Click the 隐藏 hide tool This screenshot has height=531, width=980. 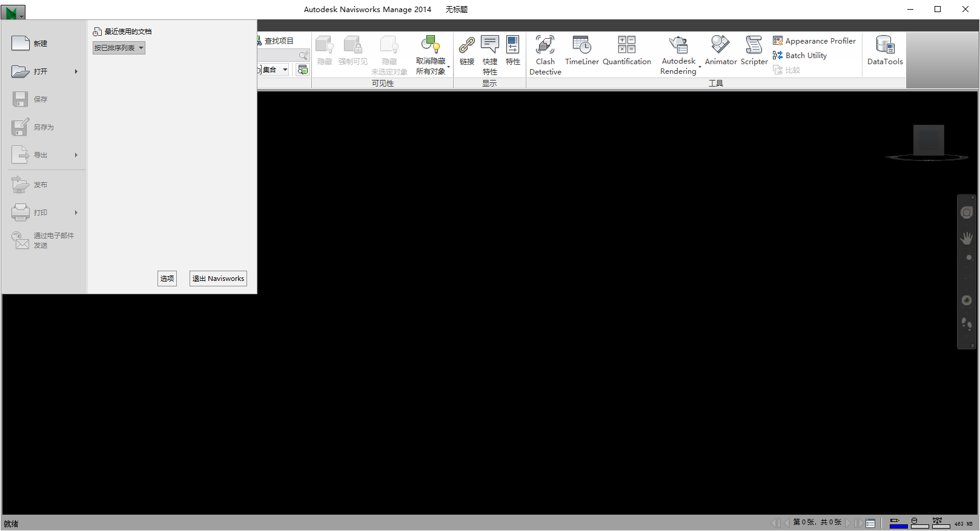325,51
